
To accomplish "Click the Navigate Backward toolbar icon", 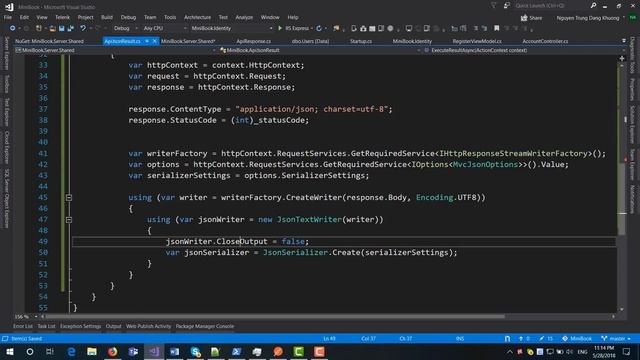I will pyautogui.click(x=12, y=28).
